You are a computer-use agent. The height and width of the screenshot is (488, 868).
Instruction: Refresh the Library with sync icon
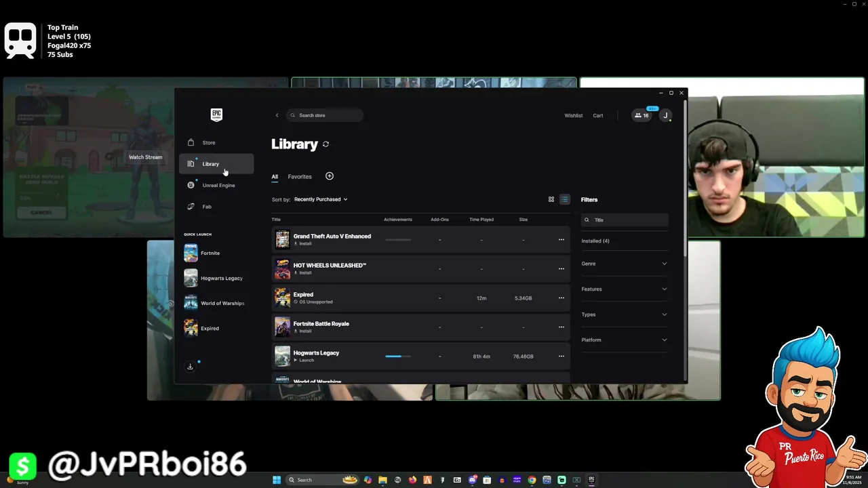[x=325, y=144]
